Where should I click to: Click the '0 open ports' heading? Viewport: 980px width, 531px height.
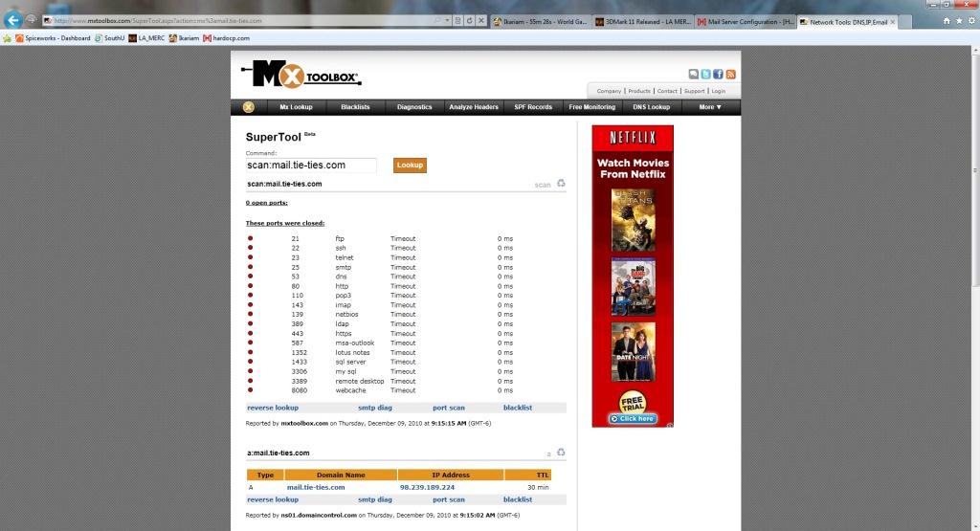(266, 203)
